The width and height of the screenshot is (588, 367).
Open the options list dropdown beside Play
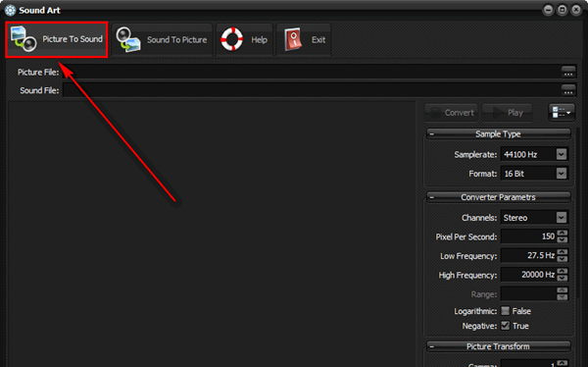pyautogui.click(x=562, y=112)
